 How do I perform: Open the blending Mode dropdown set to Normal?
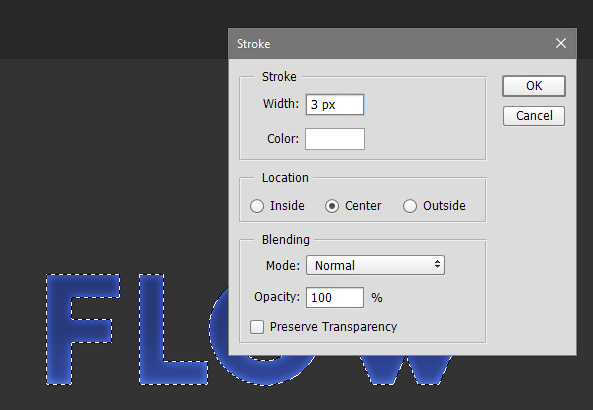point(375,265)
